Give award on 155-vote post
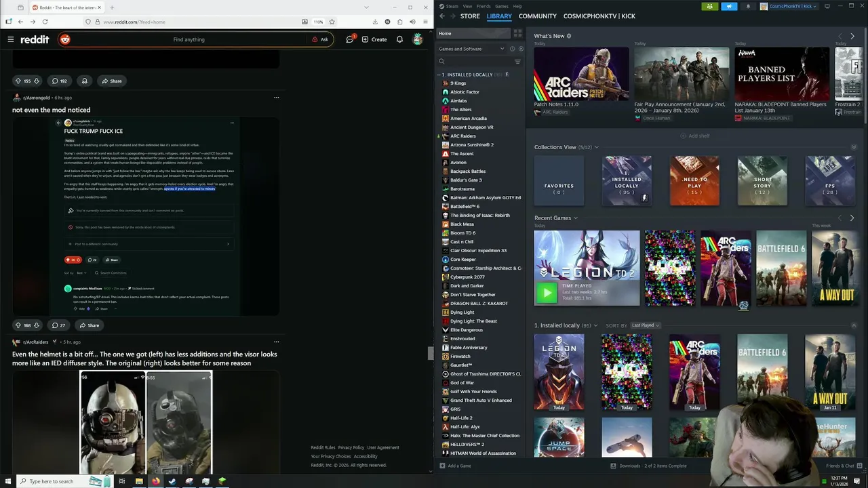 pyautogui.click(x=85, y=81)
